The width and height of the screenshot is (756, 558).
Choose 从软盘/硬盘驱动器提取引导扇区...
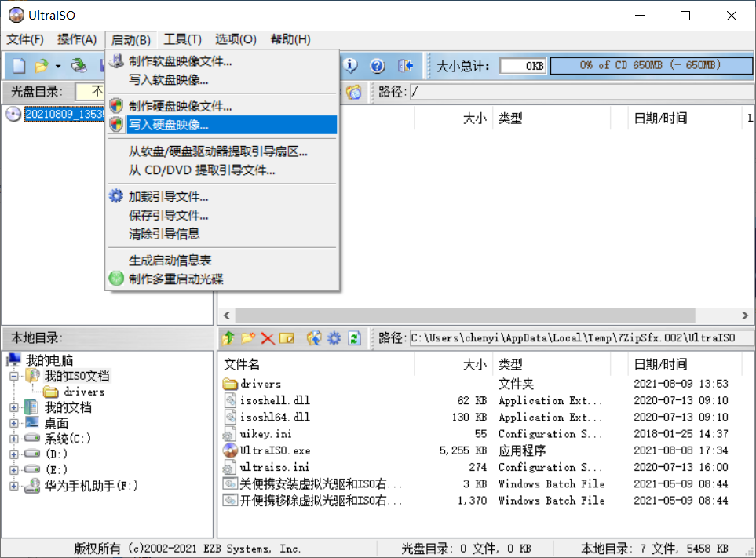tap(222, 151)
